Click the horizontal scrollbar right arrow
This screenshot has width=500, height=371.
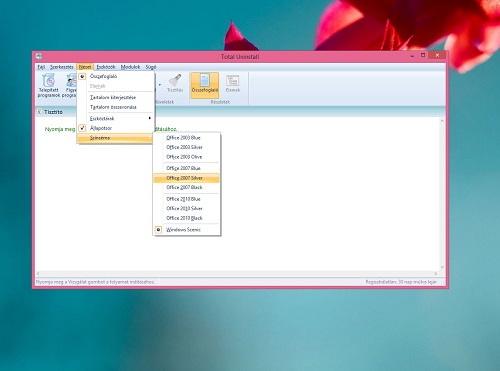pos(435,273)
